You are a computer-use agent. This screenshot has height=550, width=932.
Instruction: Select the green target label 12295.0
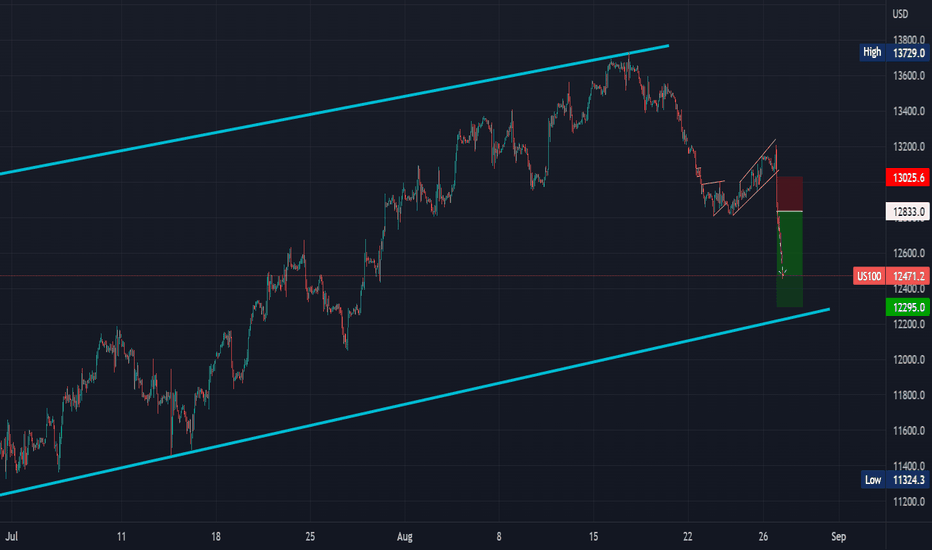point(908,307)
